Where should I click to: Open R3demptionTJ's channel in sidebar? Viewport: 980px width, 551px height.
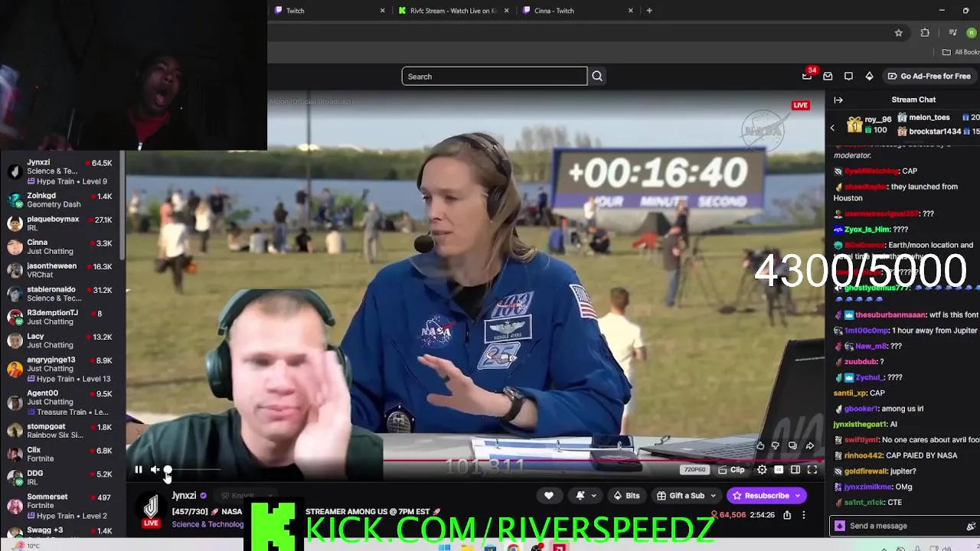[x=63, y=317]
